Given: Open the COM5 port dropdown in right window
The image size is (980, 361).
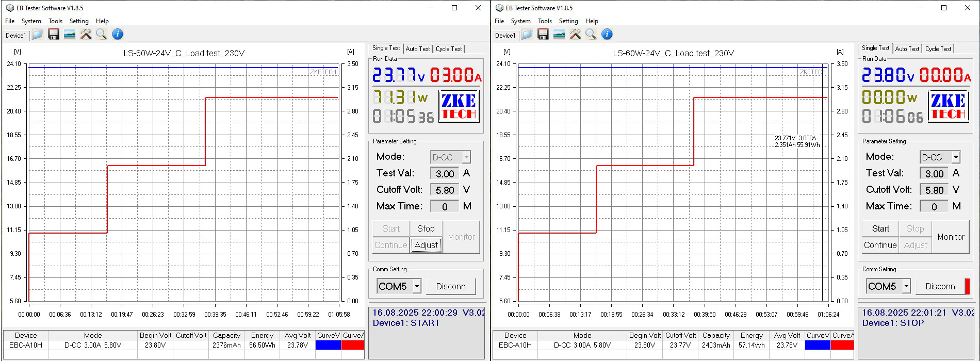Looking at the screenshot, I should [906, 286].
